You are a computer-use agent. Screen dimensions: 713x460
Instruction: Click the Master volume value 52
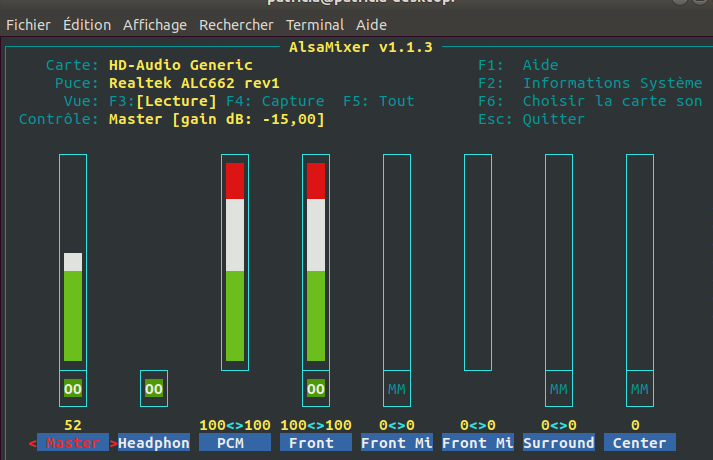coord(73,425)
